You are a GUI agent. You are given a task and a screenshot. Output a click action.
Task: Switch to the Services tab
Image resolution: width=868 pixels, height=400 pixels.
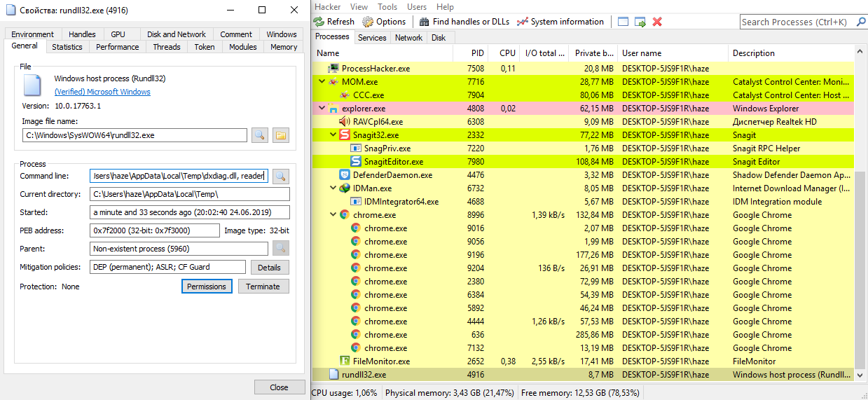[x=372, y=38]
